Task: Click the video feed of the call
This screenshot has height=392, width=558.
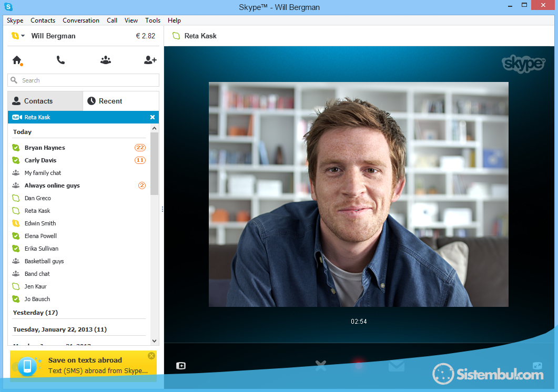Action: [x=358, y=194]
